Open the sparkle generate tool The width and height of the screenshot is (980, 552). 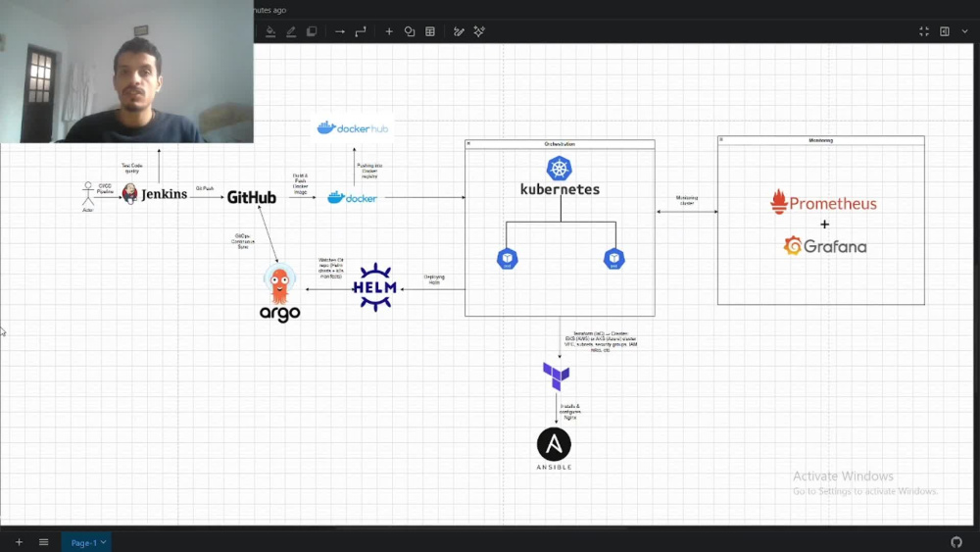479,31
